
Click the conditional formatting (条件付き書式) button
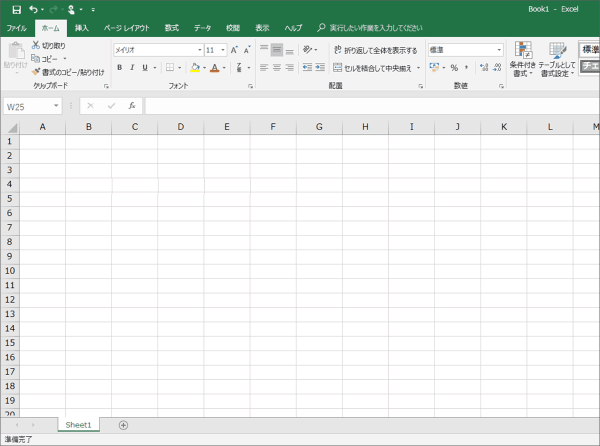point(522,58)
